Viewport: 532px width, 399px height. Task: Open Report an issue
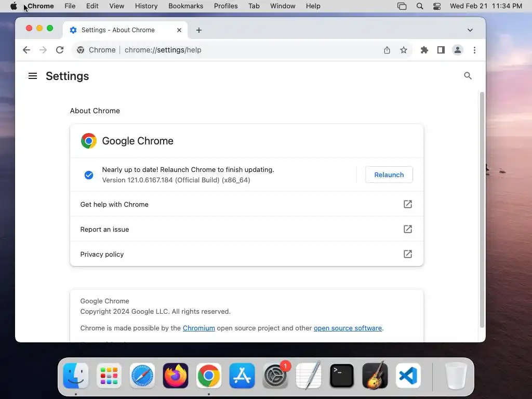247,229
